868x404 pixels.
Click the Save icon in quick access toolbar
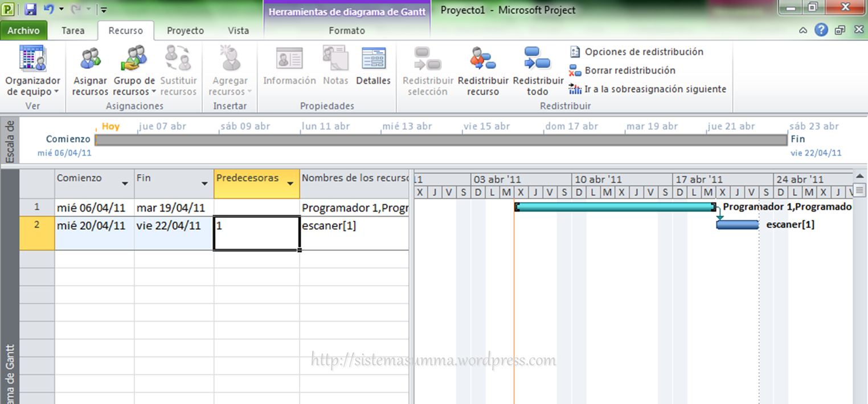31,9
